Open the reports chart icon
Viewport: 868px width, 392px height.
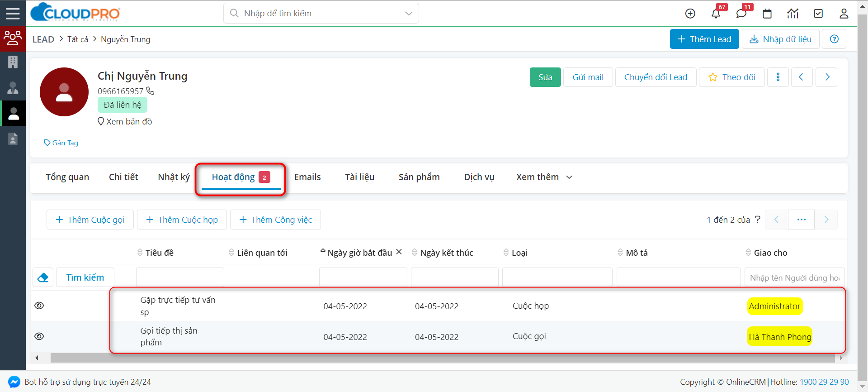pos(793,14)
